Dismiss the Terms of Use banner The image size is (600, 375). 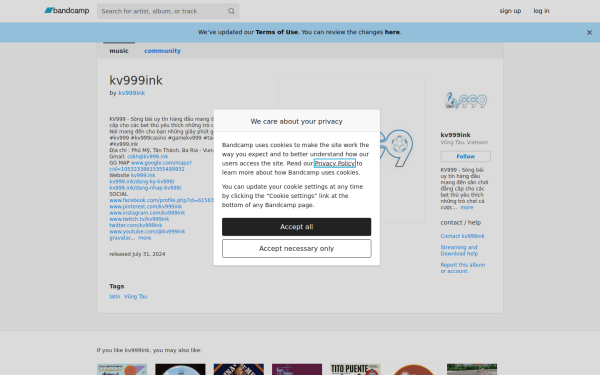point(589,33)
